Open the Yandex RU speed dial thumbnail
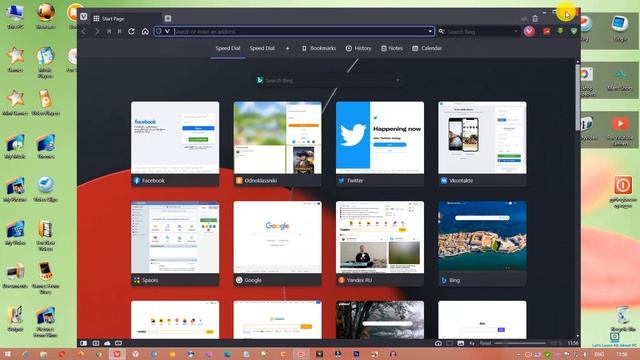The image size is (640, 360). coord(380,243)
